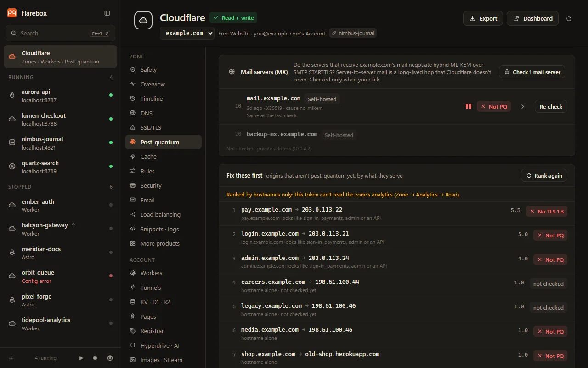Open the DNS menu item
Screen dimensions: 588x368
click(163, 113)
